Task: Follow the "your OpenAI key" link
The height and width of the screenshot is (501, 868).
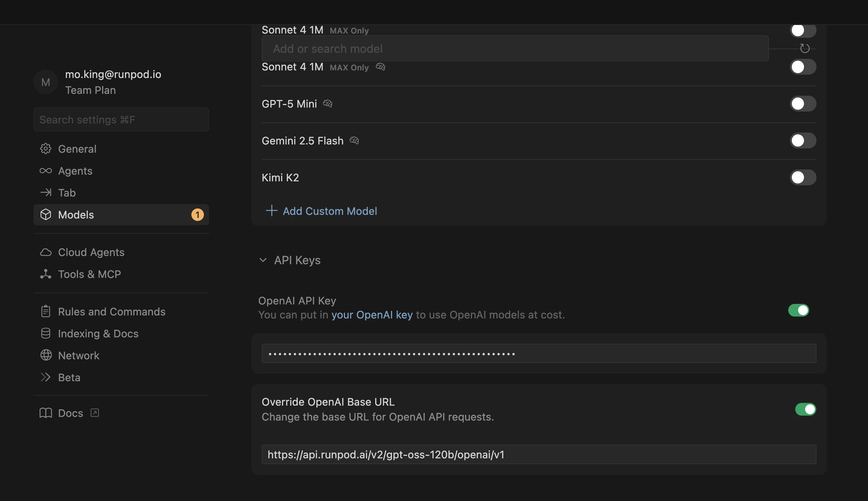Action: click(372, 315)
